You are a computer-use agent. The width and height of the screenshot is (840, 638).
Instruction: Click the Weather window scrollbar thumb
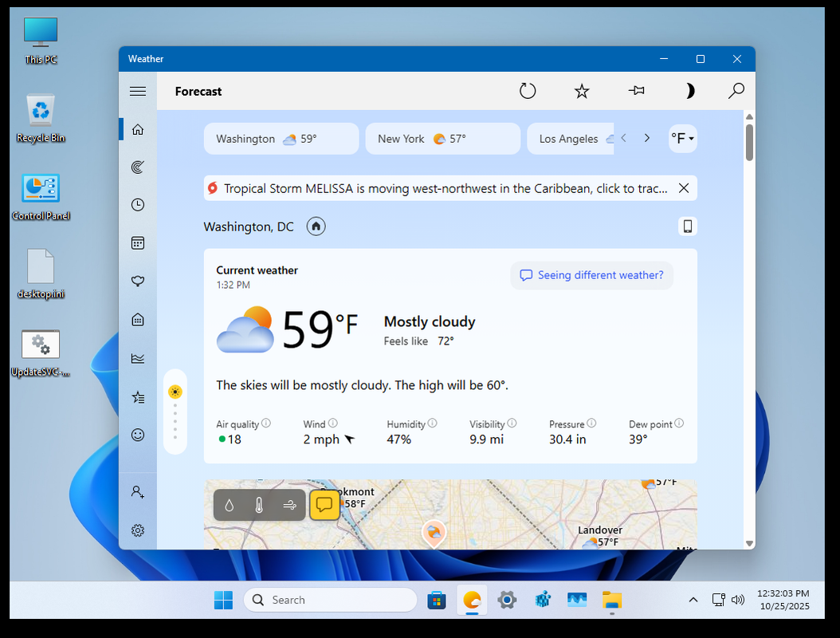pos(749,142)
